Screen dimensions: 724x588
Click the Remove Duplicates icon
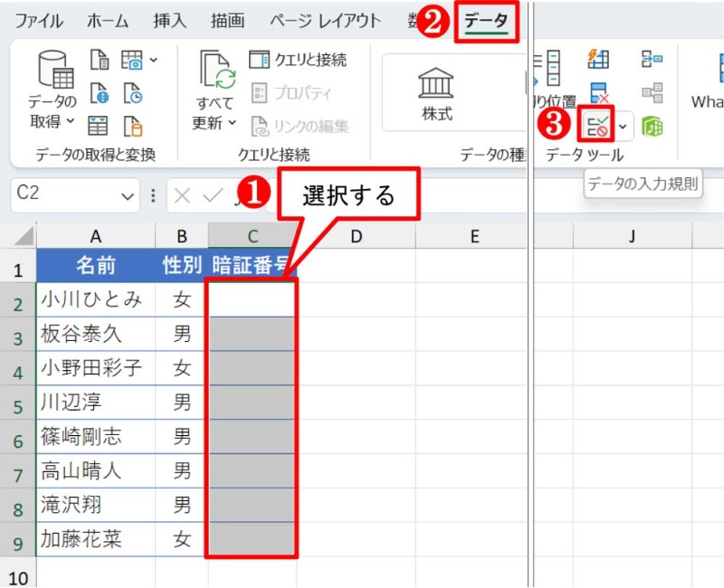click(598, 92)
